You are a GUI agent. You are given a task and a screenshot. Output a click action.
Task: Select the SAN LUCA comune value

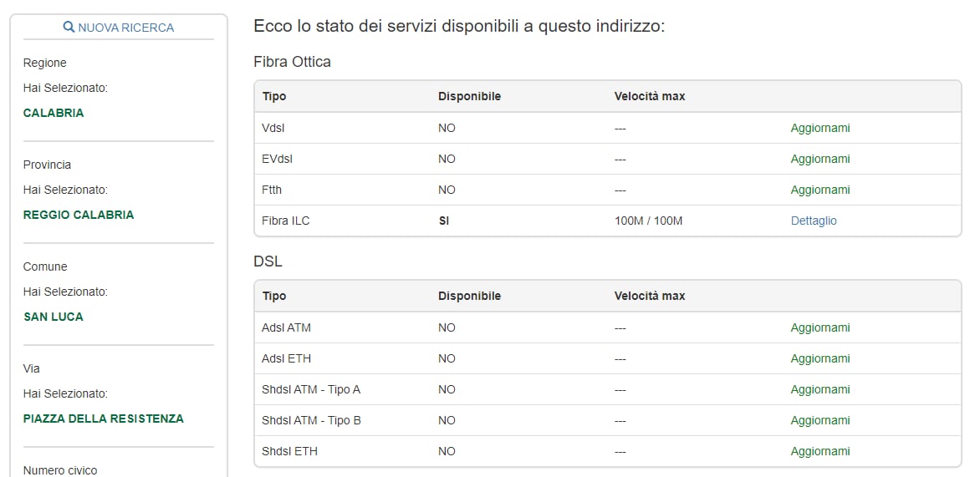coord(54,317)
